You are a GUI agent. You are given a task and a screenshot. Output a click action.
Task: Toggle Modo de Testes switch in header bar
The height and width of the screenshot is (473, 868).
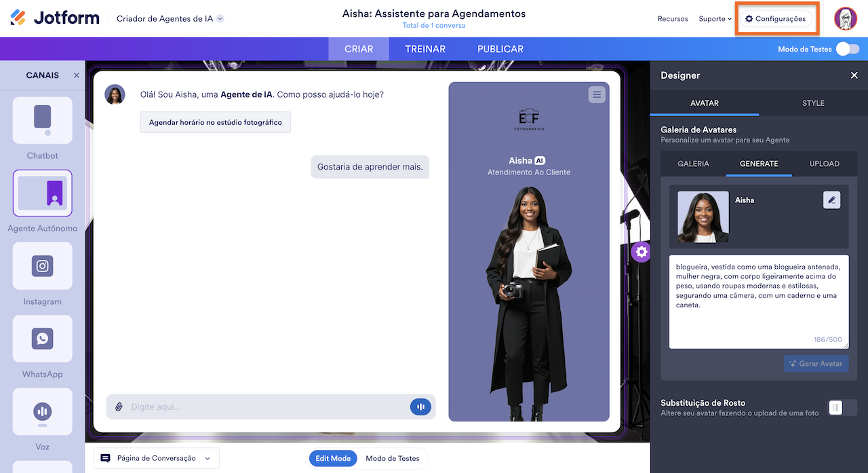point(847,49)
